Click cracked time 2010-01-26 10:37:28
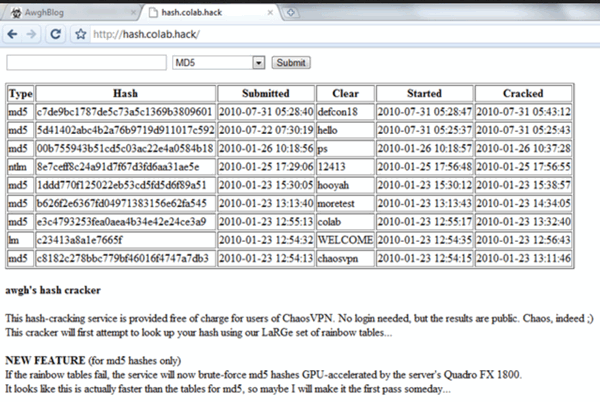 [x=523, y=148]
